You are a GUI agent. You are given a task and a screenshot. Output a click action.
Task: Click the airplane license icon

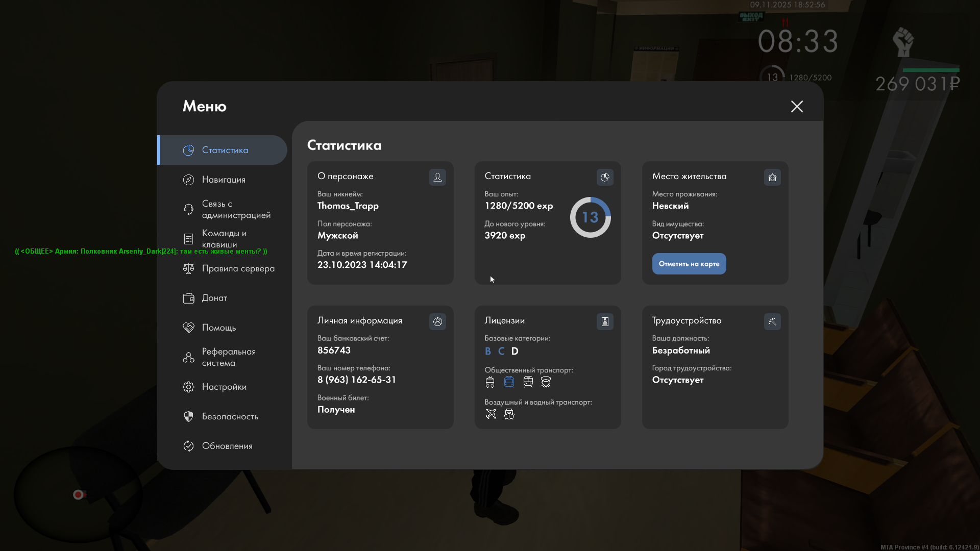[x=491, y=414]
